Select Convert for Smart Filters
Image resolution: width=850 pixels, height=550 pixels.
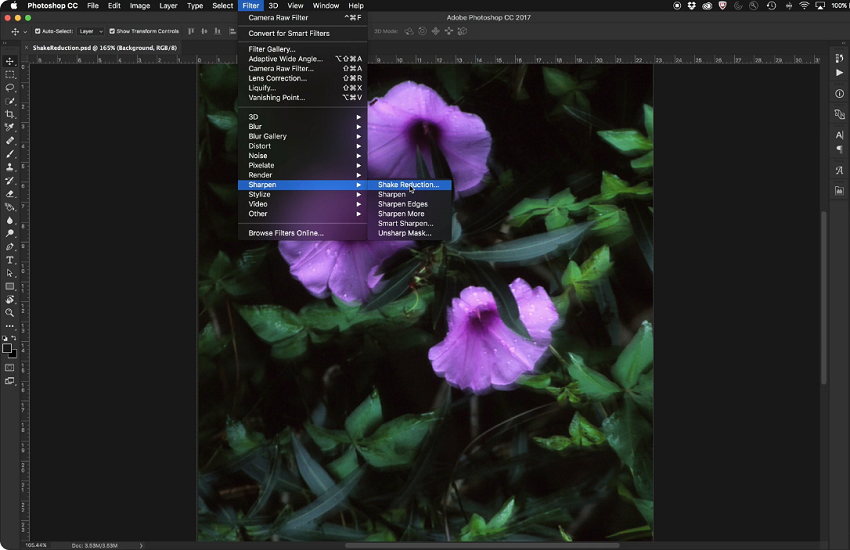[302, 34]
